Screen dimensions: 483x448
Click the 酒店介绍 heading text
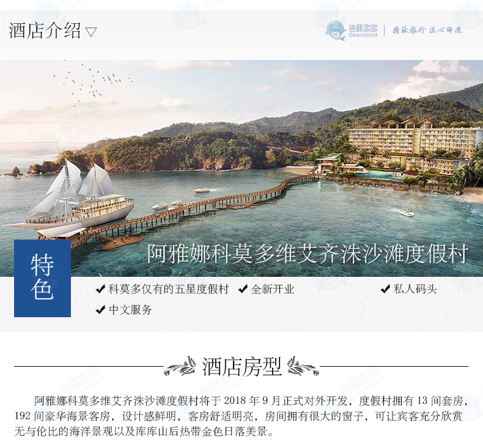pyautogui.click(x=45, y=31)
